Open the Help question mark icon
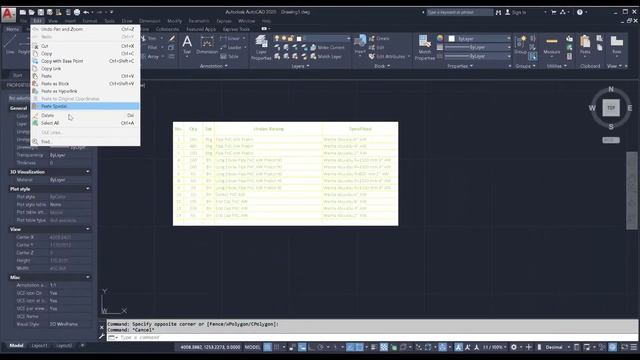The height and width of the screenshot is (360, 640). pos(580,13)
